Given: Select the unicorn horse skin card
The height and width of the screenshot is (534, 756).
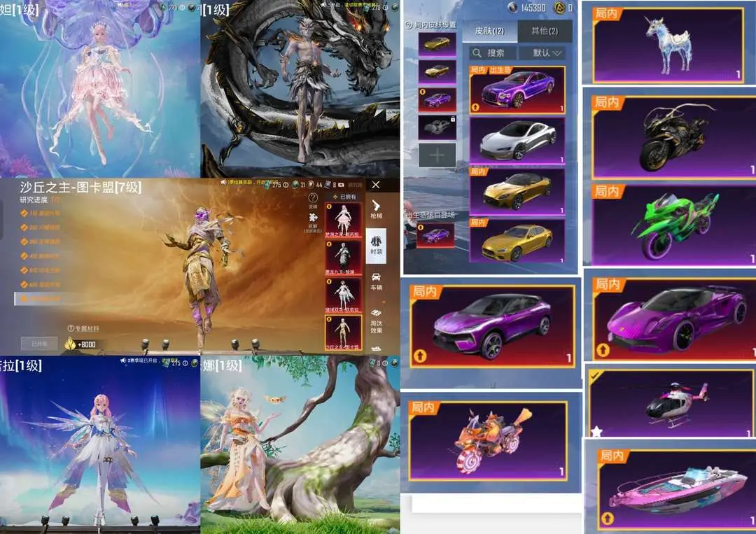Looking at the screenshot, I should click(x=668, y=45).
